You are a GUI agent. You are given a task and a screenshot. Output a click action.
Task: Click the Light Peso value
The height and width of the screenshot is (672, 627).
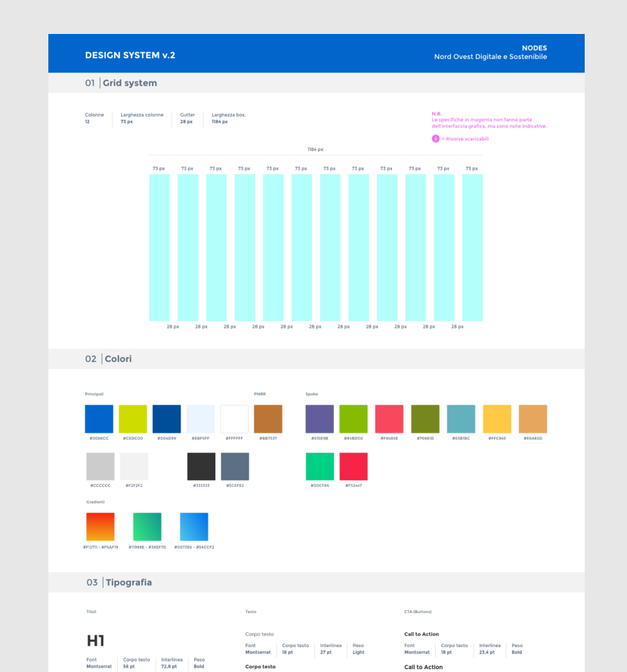(359, 652)
